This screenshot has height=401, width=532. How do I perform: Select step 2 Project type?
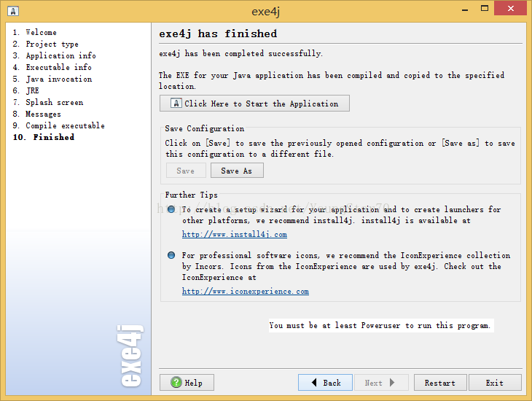[45, 44]
